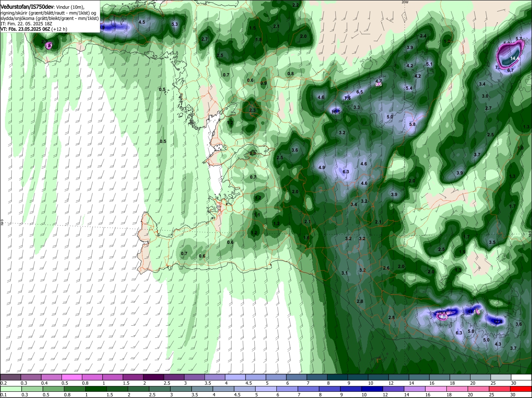This screenshot has height=398, width=532.
Task: Click the 6.5 precipitation value
Action: pos(360,92)
